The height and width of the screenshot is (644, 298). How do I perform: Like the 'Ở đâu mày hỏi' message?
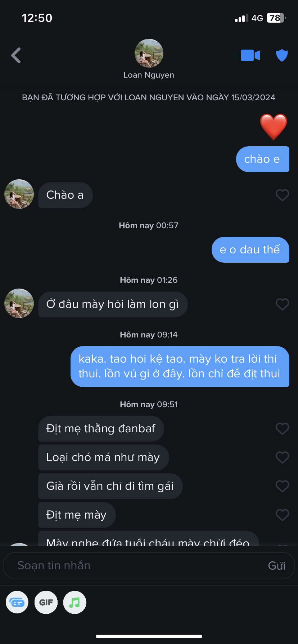point(282,304)
